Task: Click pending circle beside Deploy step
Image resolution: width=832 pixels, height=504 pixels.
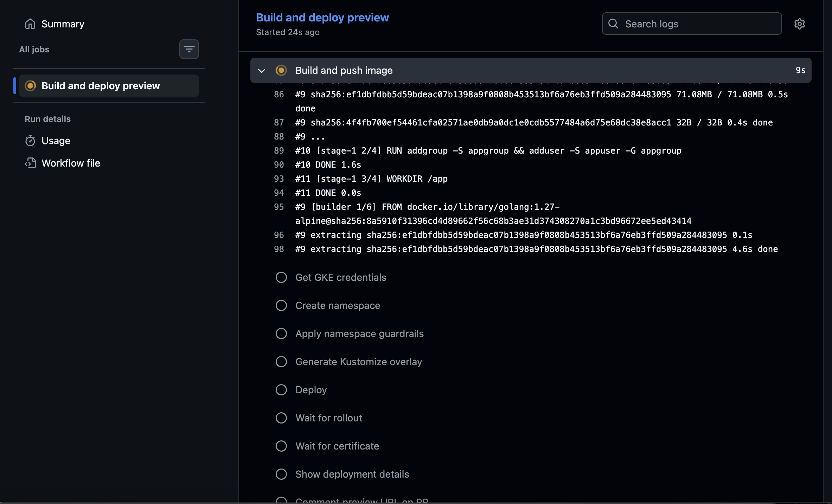Action: click(x=281, y=390)
